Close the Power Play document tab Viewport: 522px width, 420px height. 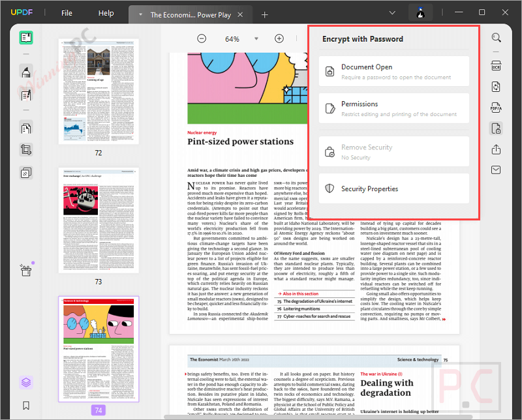tap(240, 14)
